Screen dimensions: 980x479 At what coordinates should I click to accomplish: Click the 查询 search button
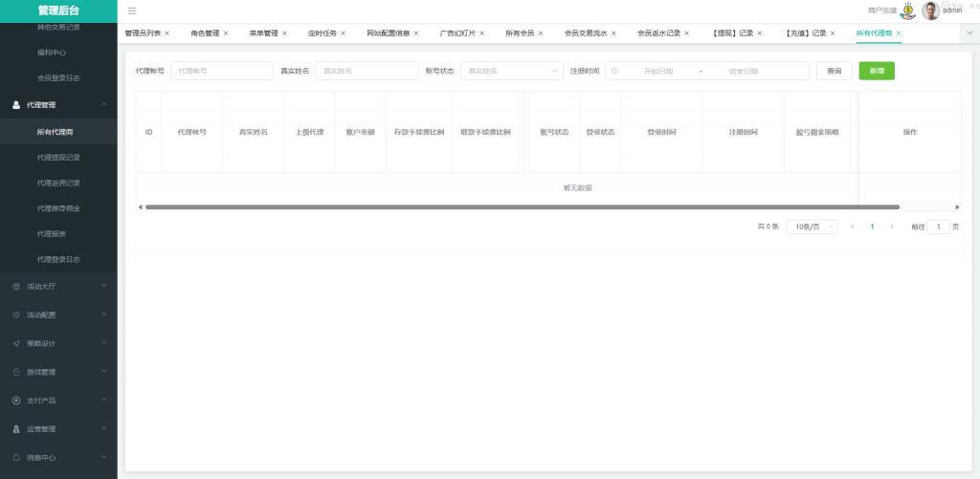tap(834, 71)
